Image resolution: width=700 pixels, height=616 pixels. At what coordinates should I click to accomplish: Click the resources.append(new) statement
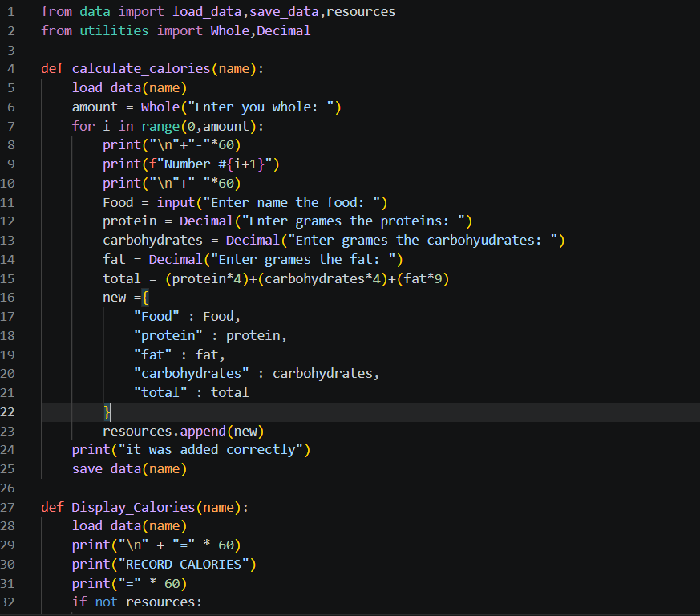click(x=183, y=431)
